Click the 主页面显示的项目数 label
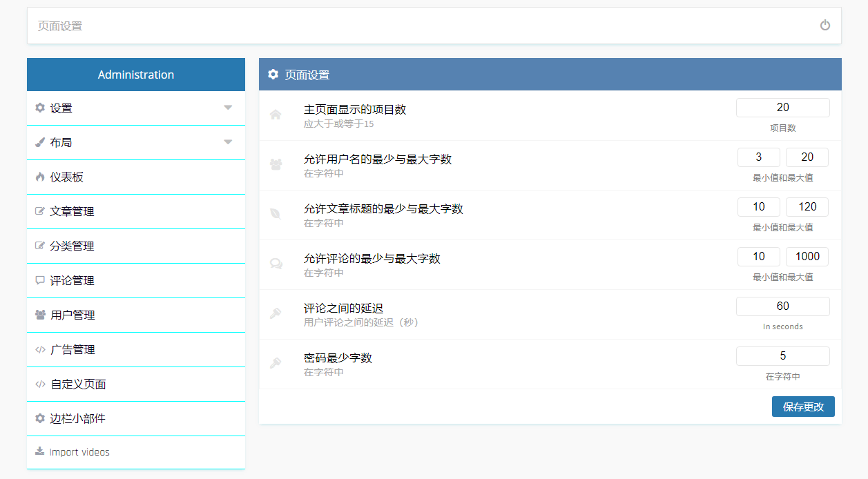This screenshot has width=868, height=479. [x=355, y=109]
